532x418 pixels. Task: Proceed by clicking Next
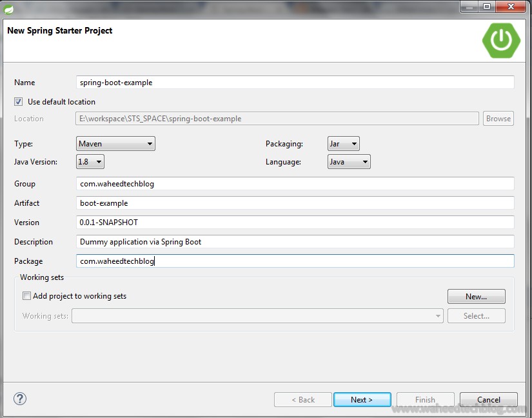(362, 399)
